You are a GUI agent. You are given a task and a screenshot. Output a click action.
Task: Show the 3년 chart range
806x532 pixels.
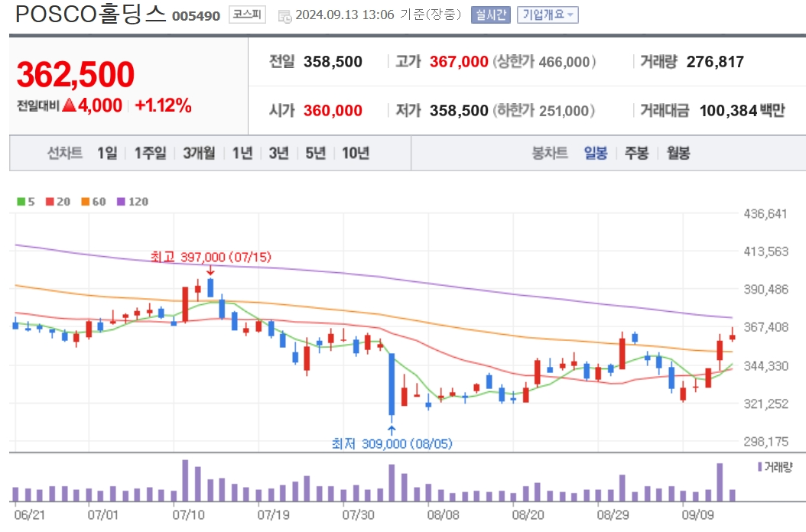click(278, 153)
